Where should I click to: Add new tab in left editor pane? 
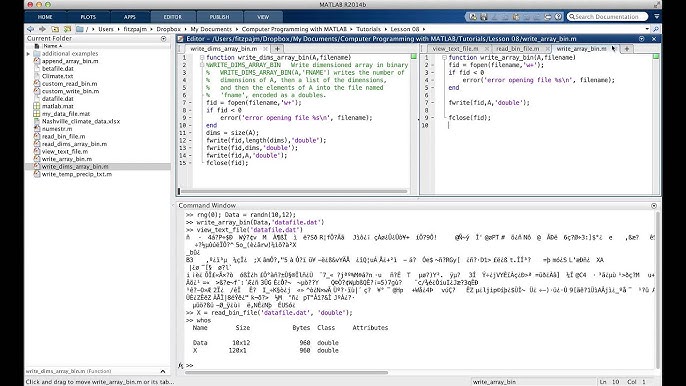click(x=277, y=49)
